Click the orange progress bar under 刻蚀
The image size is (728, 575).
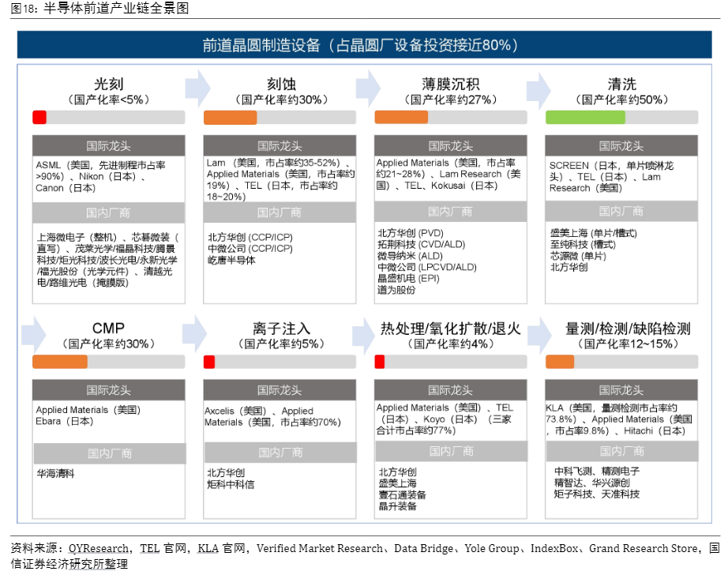(231, 118)
